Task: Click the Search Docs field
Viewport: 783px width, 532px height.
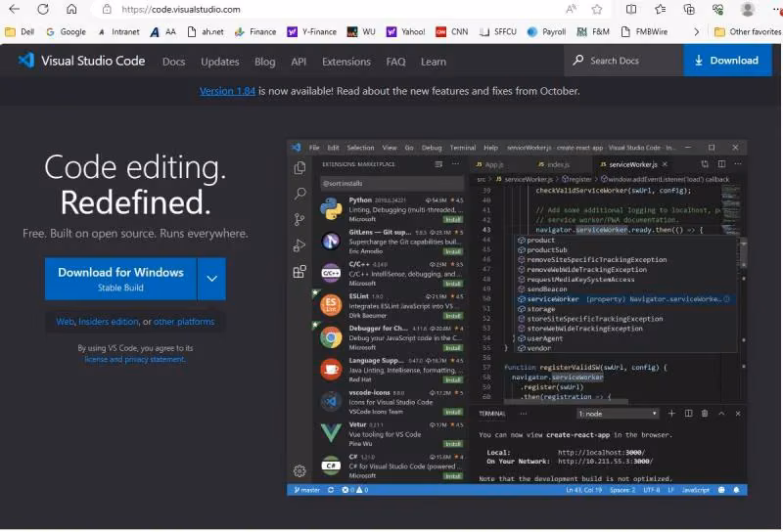Action: [x=623, y=61]
